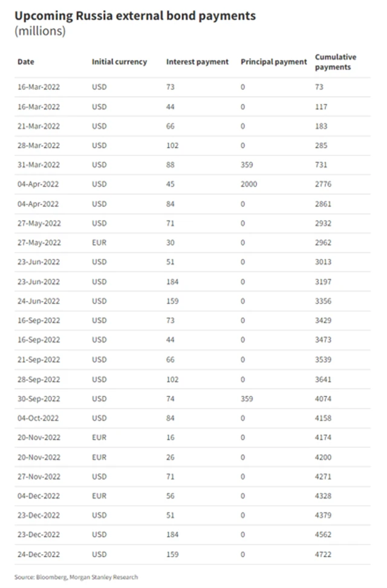
Task: Click the Date column header
Action: 25,62
